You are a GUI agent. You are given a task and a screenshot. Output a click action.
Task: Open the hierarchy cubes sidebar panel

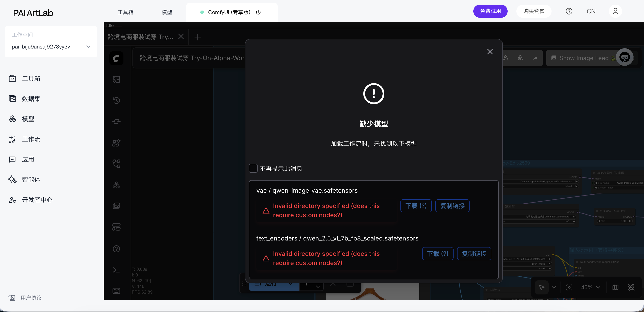(x=116, y=185)
